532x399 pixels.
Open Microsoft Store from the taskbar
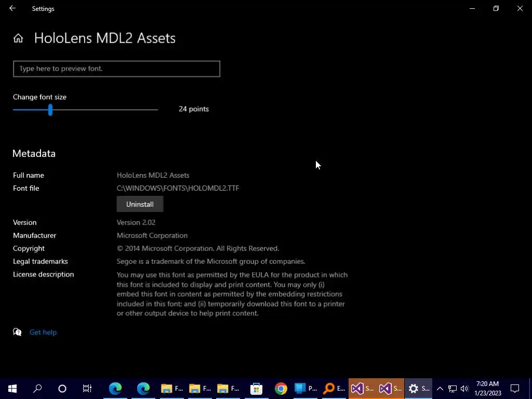pyautogui.click(x=256, y=389)
